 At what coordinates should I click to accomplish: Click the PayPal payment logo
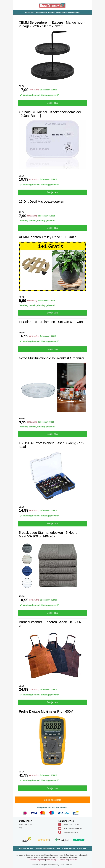click(64, 813)
